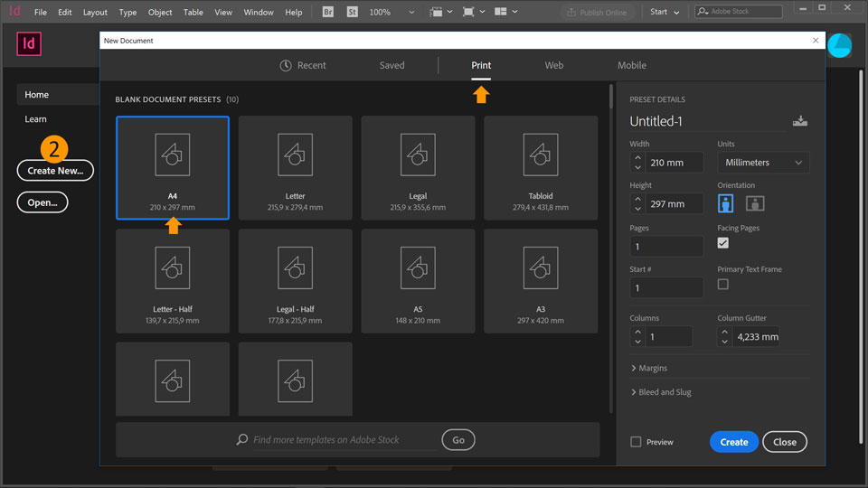Click the user profile avatar circle

[840, 45]
